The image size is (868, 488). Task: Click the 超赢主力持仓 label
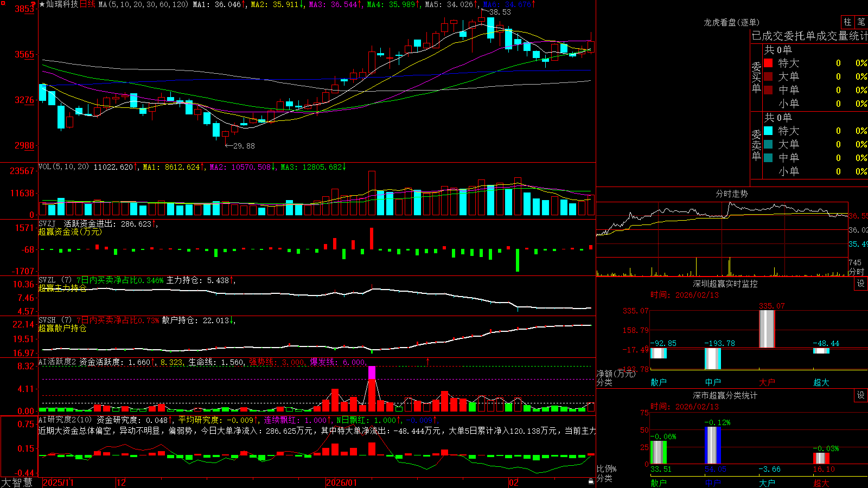point(62,288)
